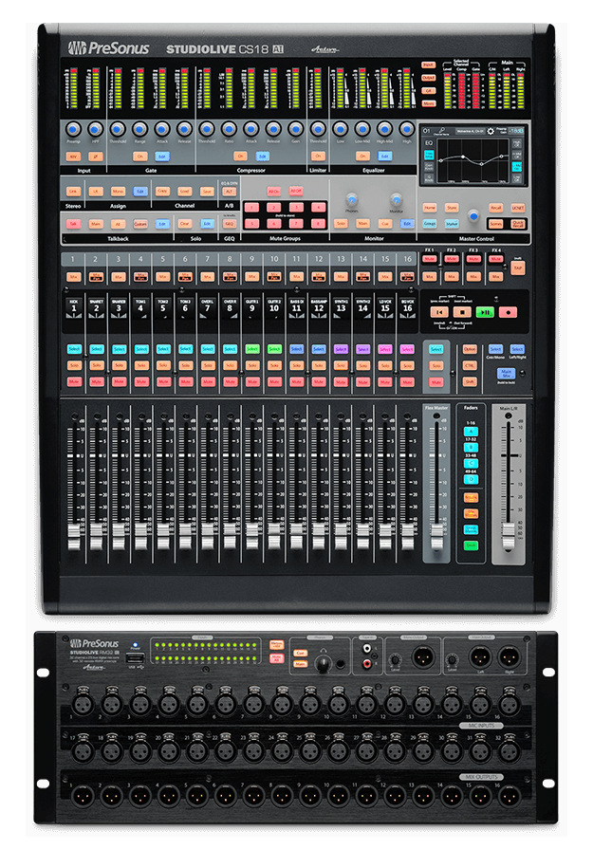Assign channel to LR in Assign section
Image resolution: width=593 pixels, height=868 pixels.
(x=96, y=191)
